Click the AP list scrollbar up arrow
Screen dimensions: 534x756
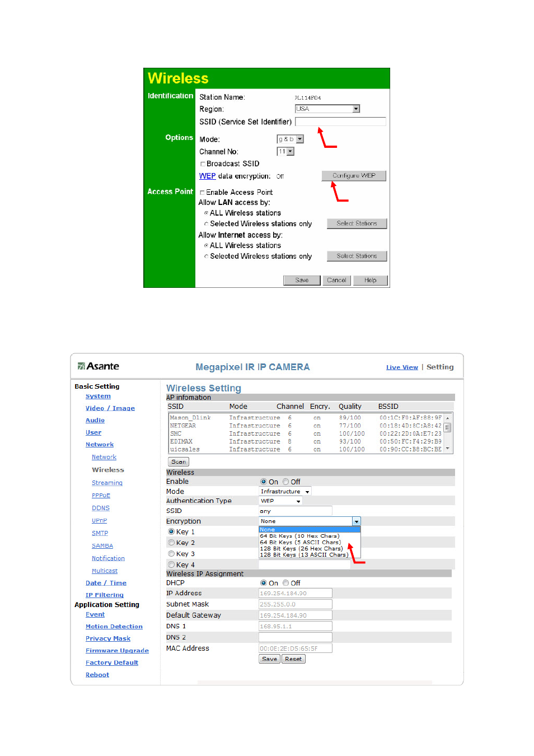[448, 418]
